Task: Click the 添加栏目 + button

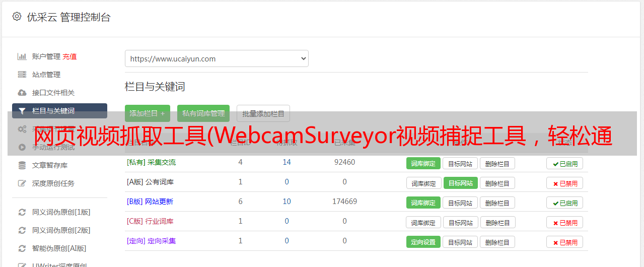Action: pyautogui.click(x=148, y=113)
